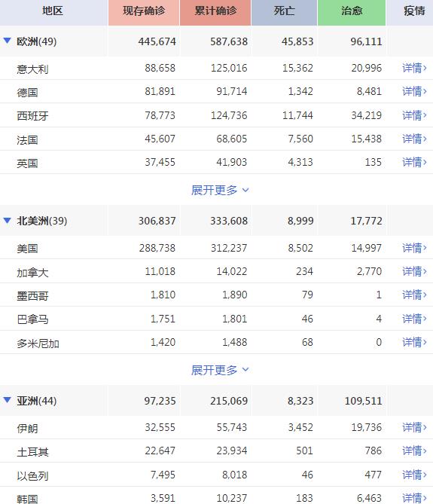Open 详情 link for 西班牙
Viewport: 433px width, 504px height.
click(x=414, y=115)
